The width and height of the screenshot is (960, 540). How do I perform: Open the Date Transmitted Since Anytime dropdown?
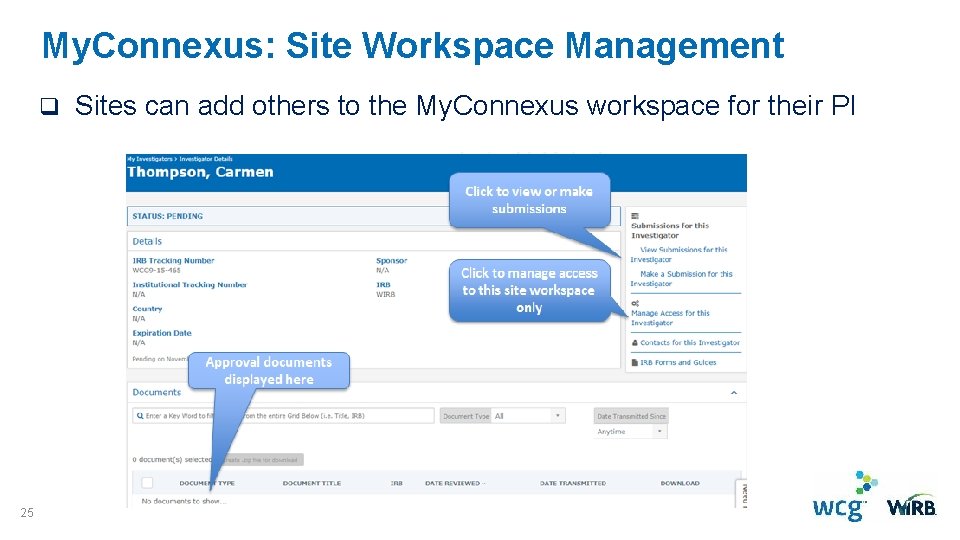click(x=631, y=432)
